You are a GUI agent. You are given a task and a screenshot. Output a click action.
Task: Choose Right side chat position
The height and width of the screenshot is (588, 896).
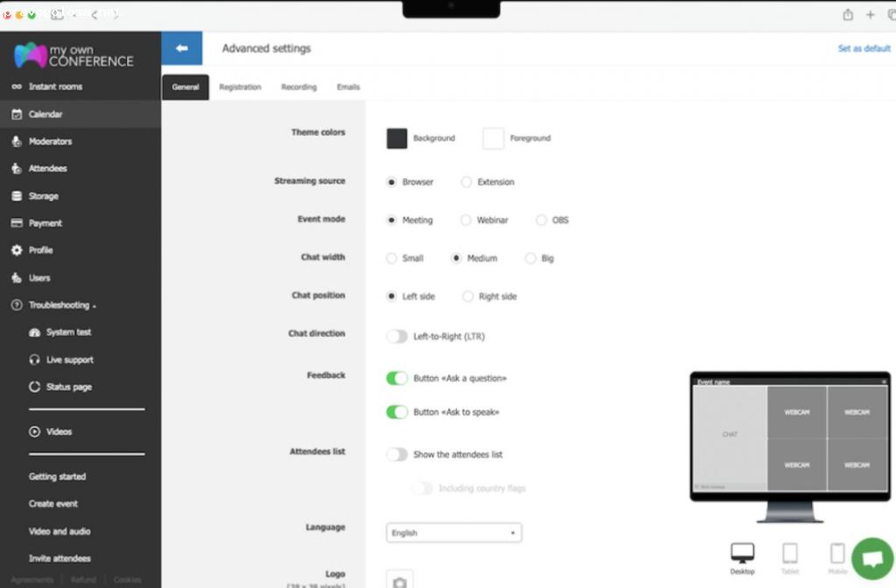point(468,297)
